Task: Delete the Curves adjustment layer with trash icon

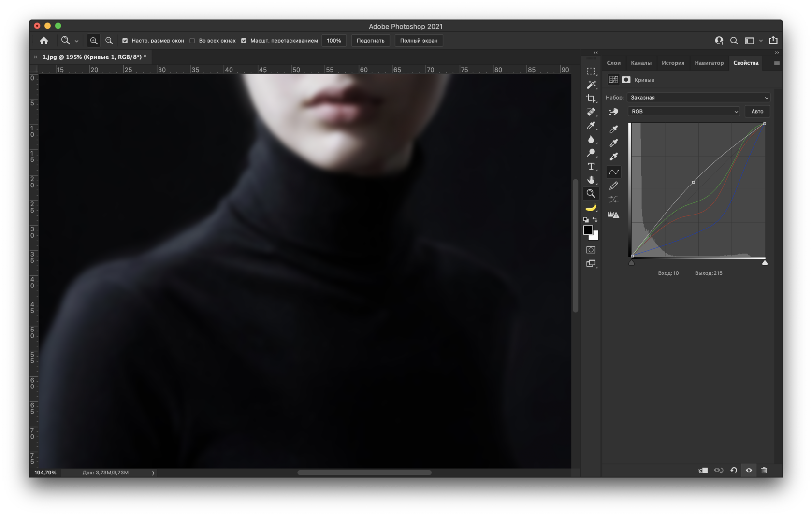Action: 764,470
